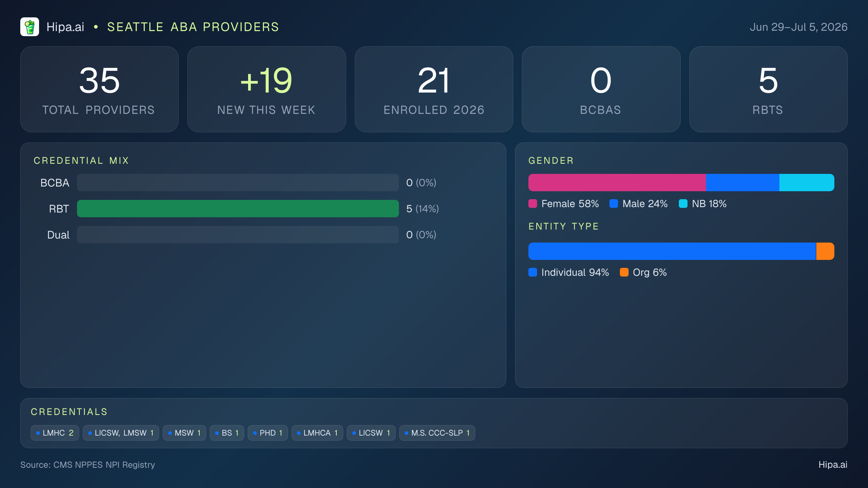
Task: Open the New This Week card
Action: click(x=267, y=89)
